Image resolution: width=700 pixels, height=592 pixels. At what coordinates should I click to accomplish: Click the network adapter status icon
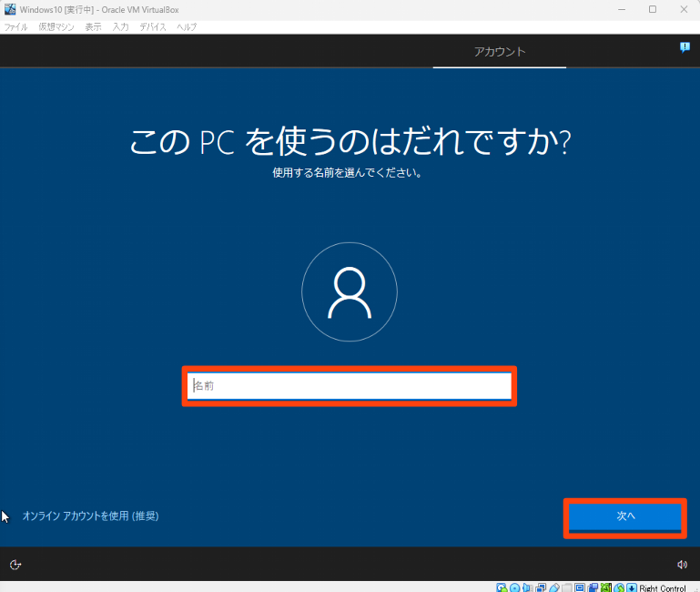click(x=541, y=587)
